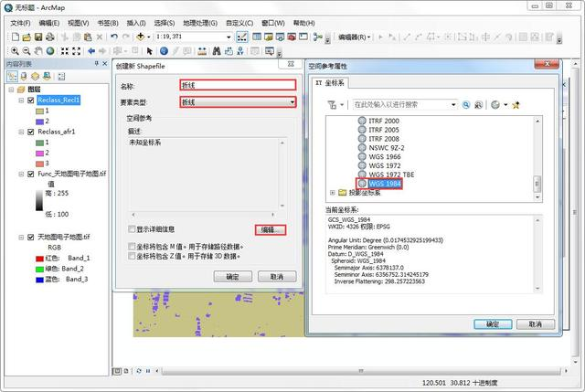The height and width of the screenshot is (392, 585).
Task: Click the Undo arrow icon
Action: (x=114, y=37)
